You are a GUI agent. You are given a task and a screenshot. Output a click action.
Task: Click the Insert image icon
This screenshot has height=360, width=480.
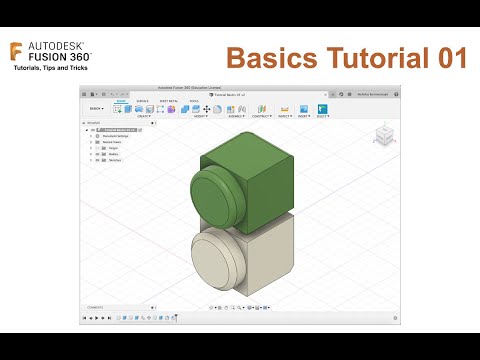click(x=304, y=109)
